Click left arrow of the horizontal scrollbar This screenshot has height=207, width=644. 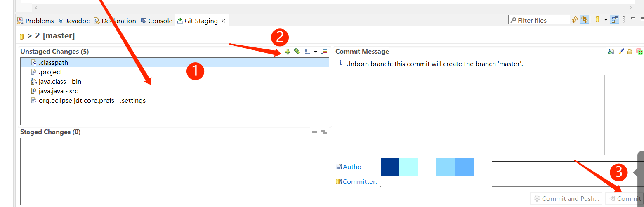pos(36,7)
